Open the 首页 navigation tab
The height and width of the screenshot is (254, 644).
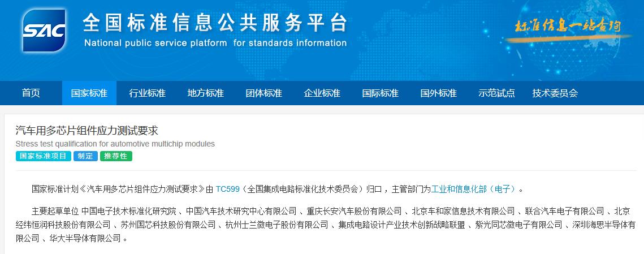pos(31,93)
